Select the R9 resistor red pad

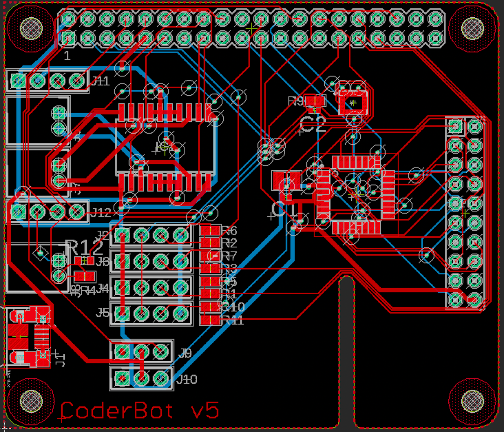[x=315, y=101]
